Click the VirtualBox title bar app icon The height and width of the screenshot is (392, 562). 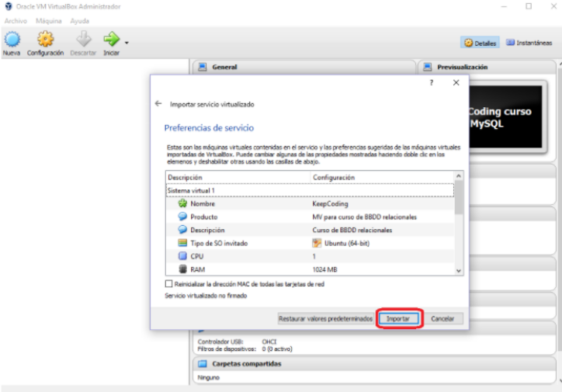click(9, 6)
